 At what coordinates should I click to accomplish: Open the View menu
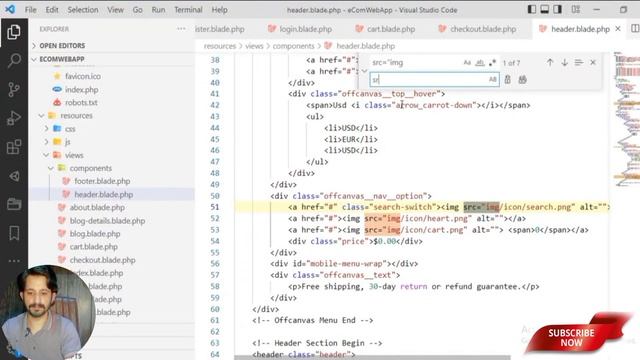116,9
